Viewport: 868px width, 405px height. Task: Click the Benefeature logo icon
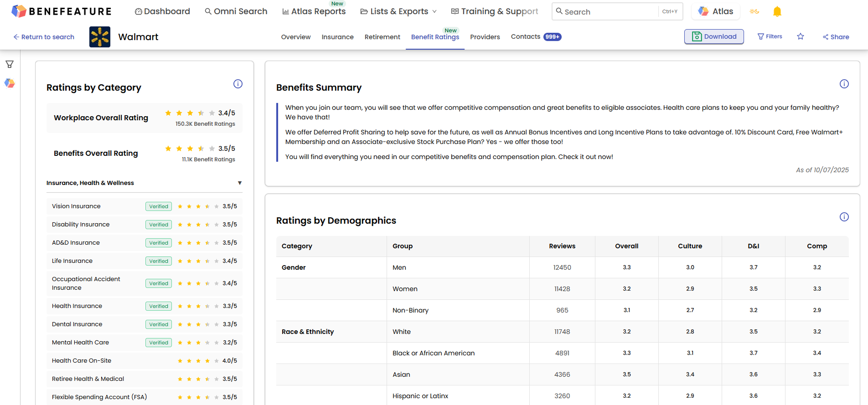coord(19,11)
